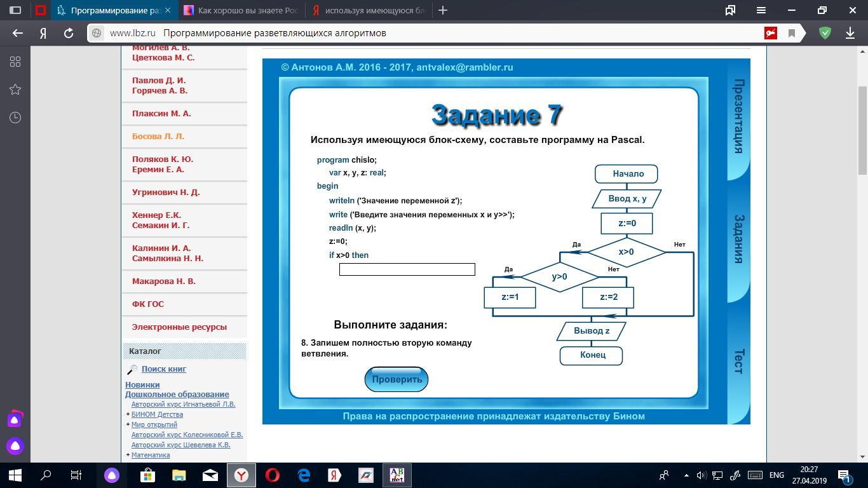868x488 pixels.
Task: Bookmark this page using the address bar flag
Action: 792,33
